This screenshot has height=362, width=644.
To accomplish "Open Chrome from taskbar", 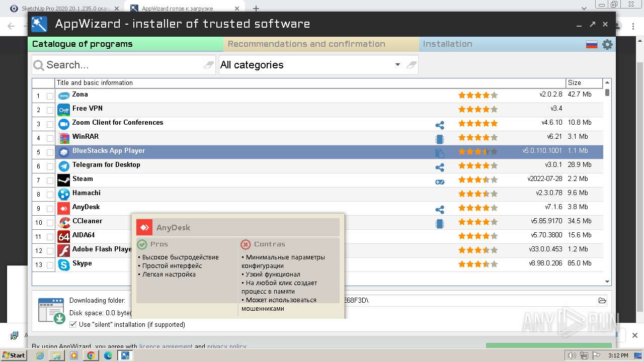I will pyautogui.click(x=91, y=355).
